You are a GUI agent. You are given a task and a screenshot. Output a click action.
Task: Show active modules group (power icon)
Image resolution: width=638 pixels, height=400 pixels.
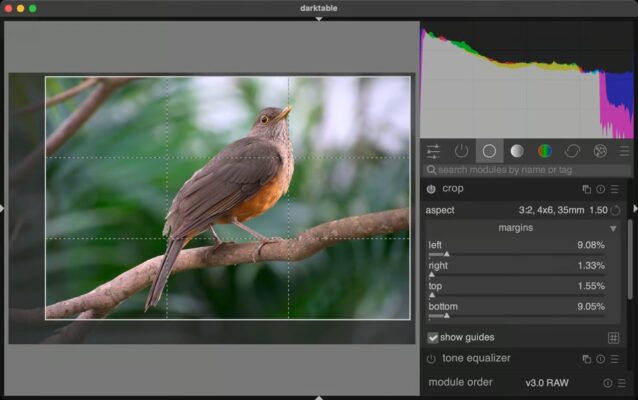461,151
